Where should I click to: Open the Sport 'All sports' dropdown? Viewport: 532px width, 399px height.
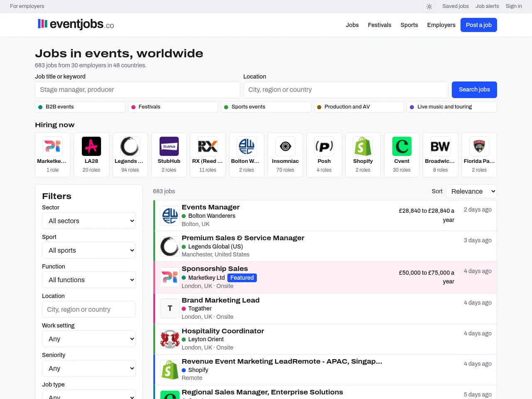89,250
